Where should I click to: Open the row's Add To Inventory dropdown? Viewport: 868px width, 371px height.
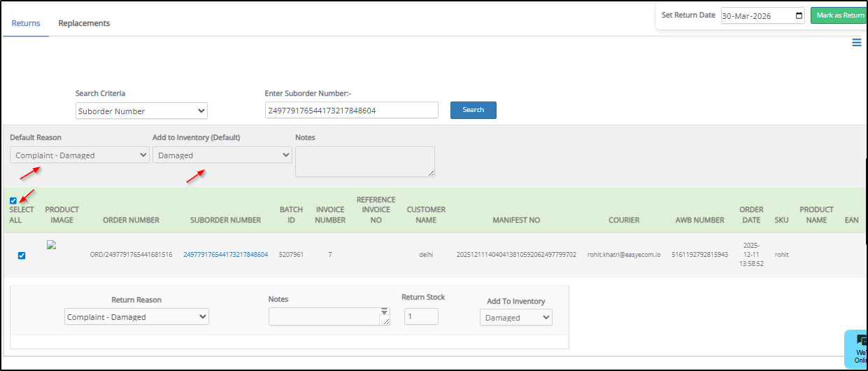pyautogui.click(x=515, y=318)
